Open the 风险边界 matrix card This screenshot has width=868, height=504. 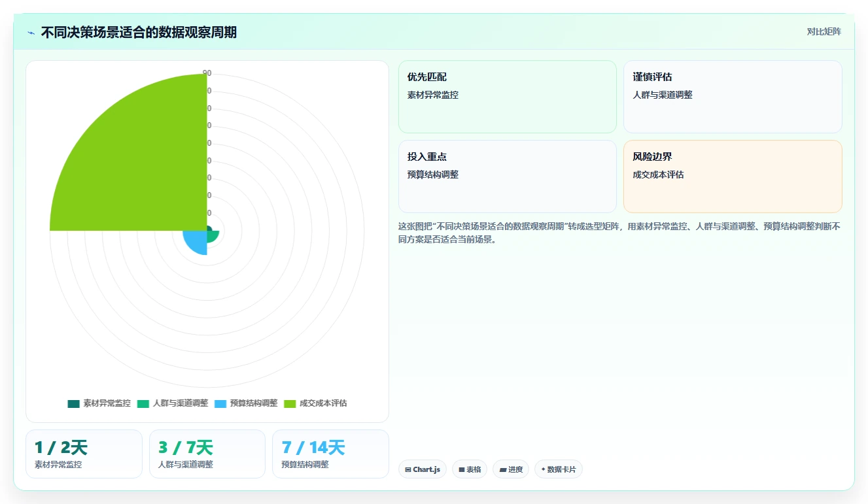(x=733, y=176)
